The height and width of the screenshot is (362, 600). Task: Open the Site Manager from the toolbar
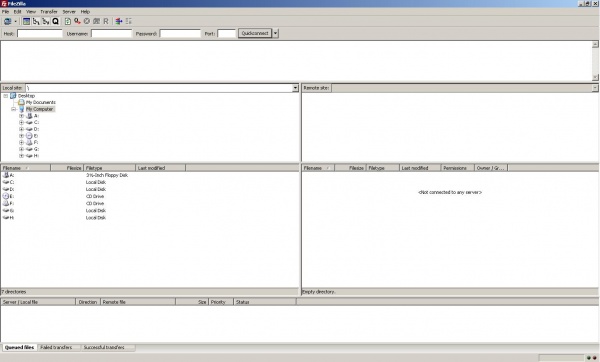(7, 21)
